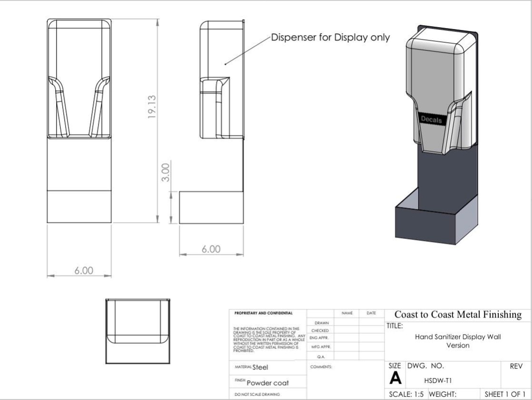Screen dimensions: 532x400
Task: Select drawing number HSDW-T1
Action: click(434, 380)
